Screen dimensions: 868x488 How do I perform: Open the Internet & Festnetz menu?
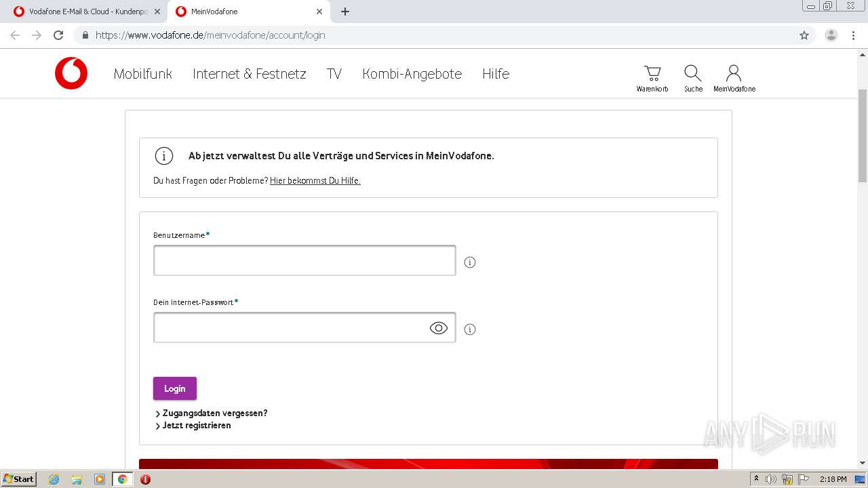click(250, 74)
